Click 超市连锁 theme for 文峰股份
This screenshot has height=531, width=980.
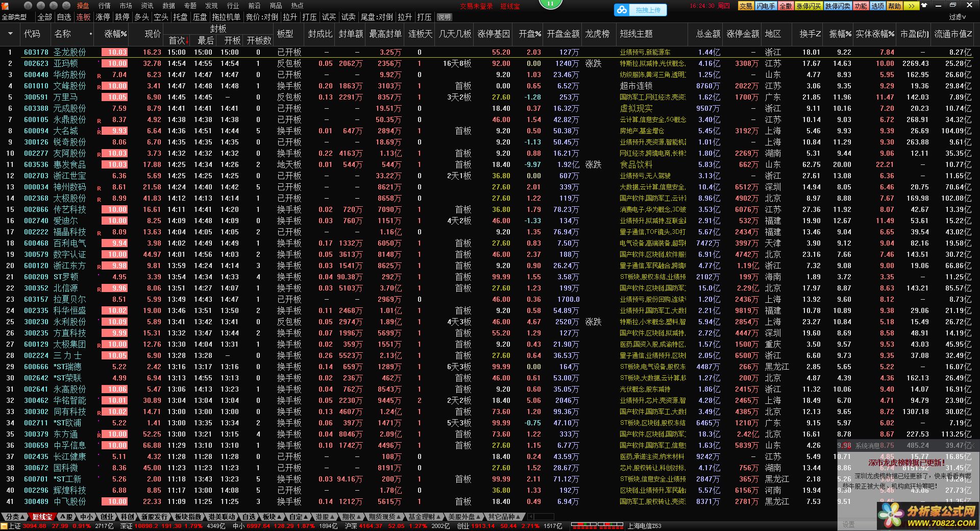636,86
